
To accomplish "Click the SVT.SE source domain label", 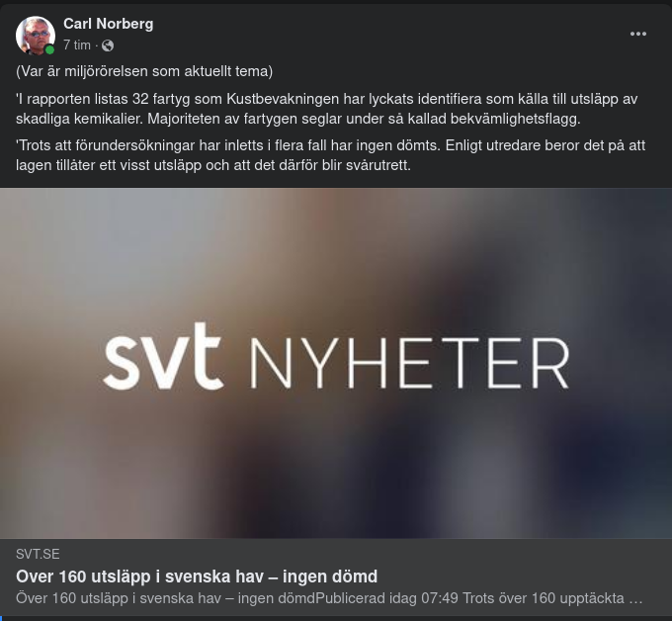I will (38, 554).
